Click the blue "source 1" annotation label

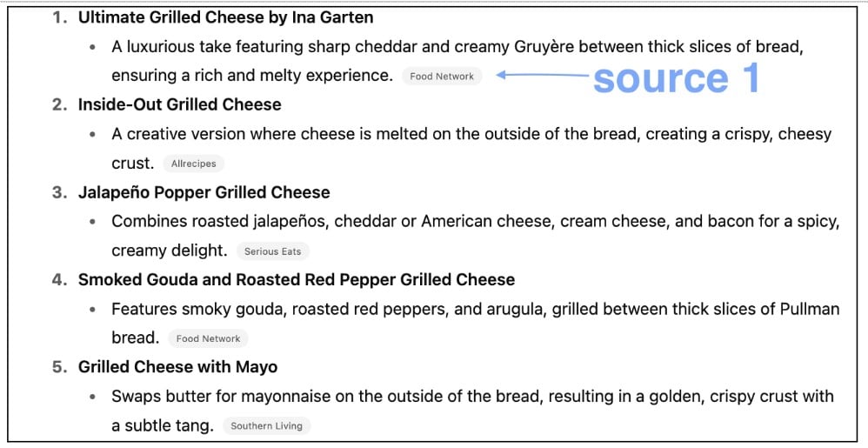pyautogui.click(x=676, y=78)
